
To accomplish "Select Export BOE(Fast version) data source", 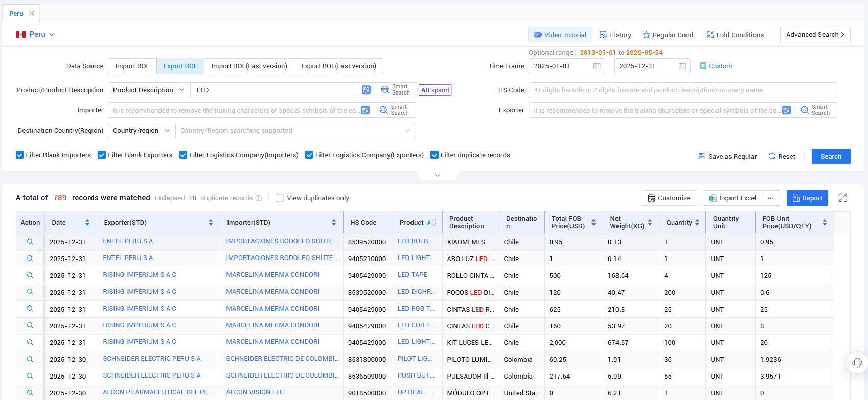I will pyautogui.click(x=338, y=66).
